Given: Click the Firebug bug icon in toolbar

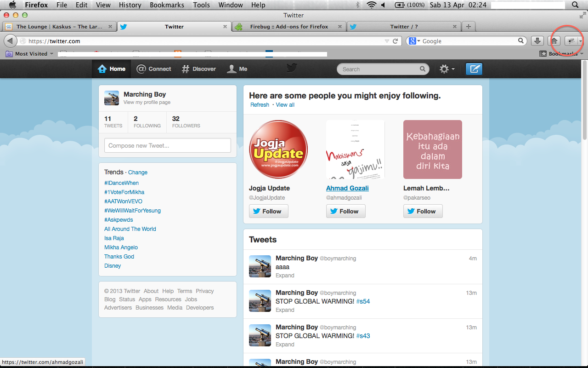Looking at the screenshot, I should (571, 41).
